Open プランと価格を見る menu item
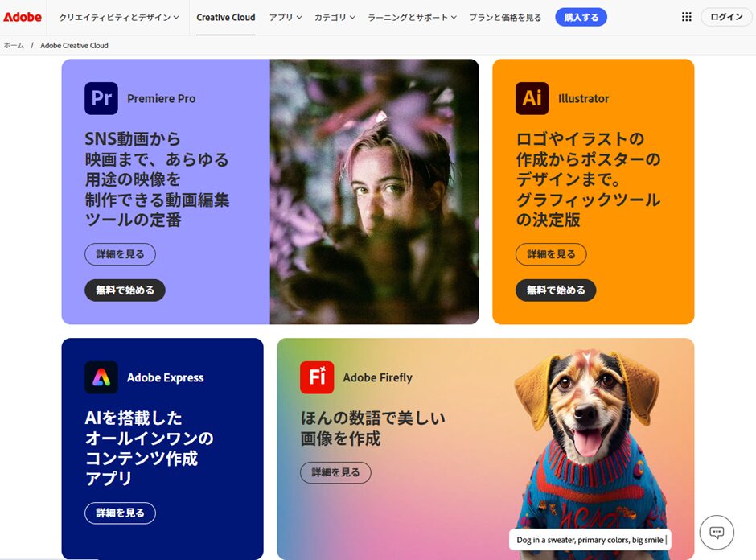Screen dimensions: 756x560 [x=505, y=18]
